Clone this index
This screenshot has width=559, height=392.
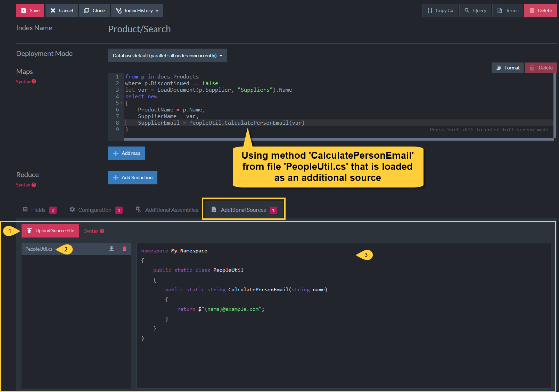pos(94,10)
